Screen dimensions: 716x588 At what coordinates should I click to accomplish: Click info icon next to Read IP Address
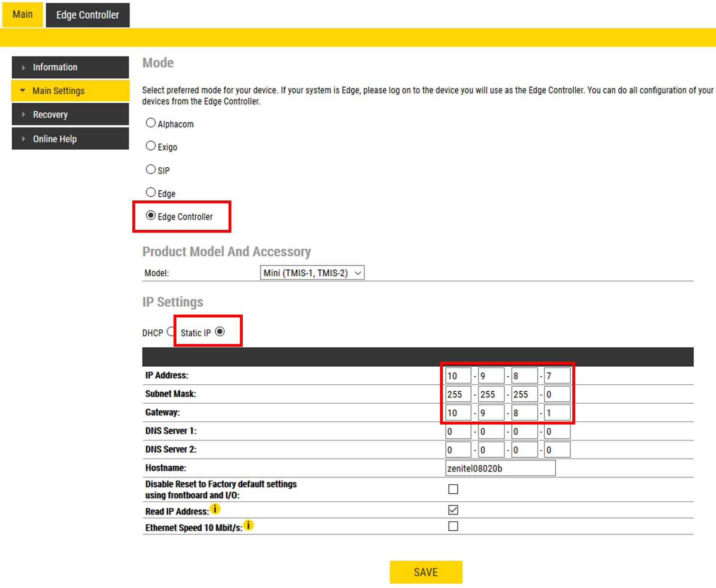coord(215,509)
